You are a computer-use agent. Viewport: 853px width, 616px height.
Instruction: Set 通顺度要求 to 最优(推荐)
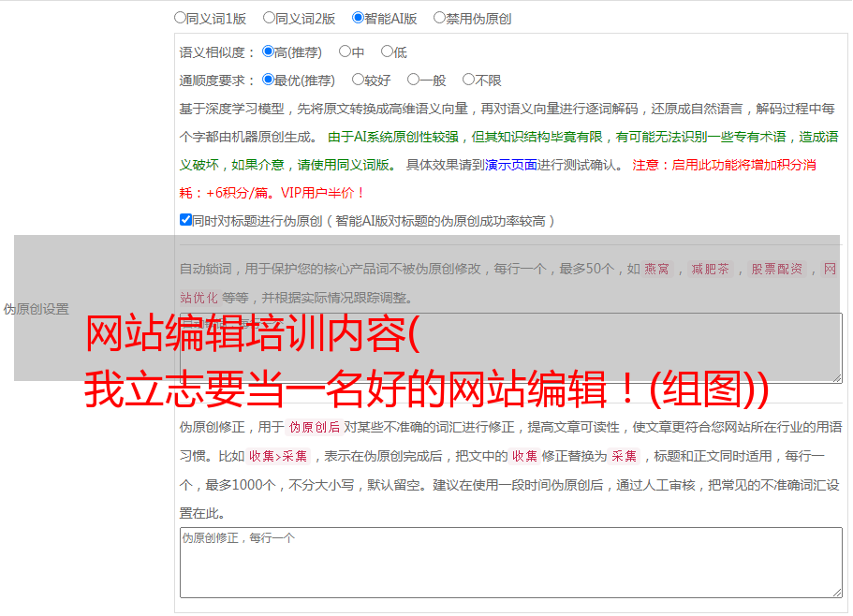[x=268, y=80]
